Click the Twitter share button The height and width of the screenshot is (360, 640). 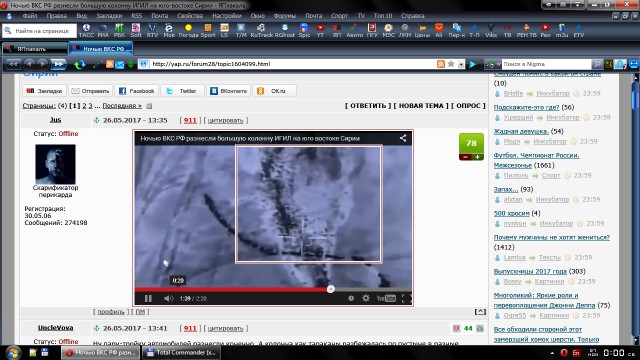pyautogui.click(x=182, y=91)
